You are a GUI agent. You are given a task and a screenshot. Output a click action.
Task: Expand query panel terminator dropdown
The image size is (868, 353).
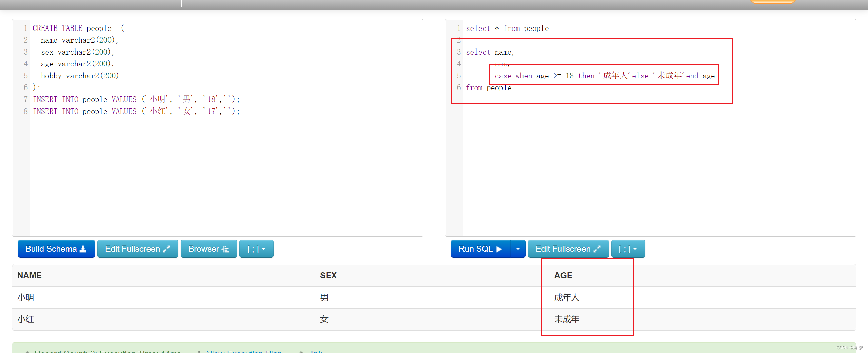(628, 249)
